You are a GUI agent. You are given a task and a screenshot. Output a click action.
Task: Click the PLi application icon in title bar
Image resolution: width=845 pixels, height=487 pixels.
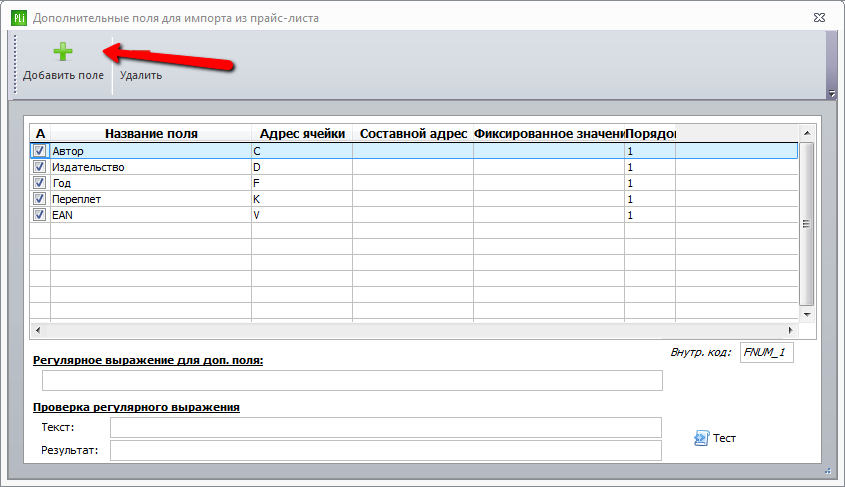(x=19, y=18)
